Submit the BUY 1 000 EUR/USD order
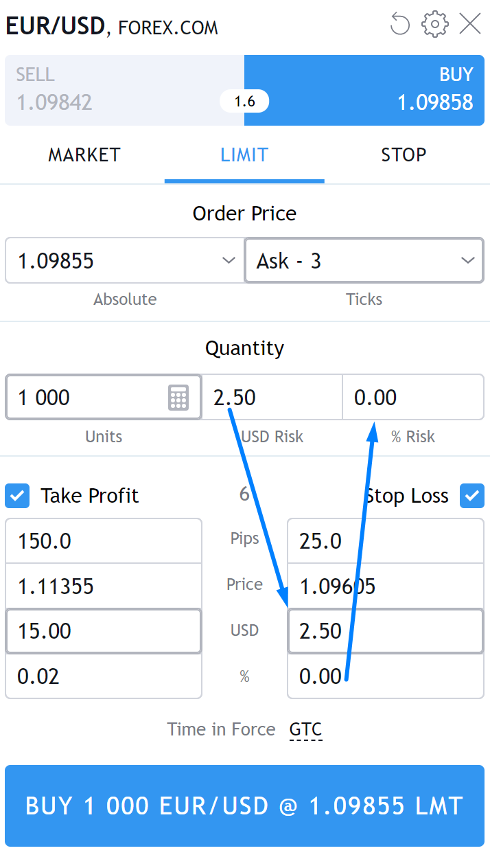Screen dimensions: 490x868 pyautogui.click(x=244, y=806)
